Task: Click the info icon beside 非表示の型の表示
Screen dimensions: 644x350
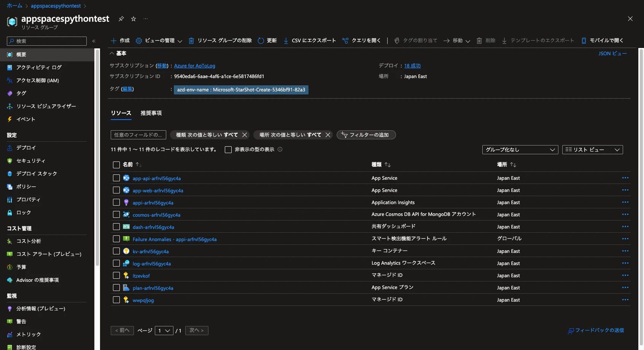Action: [x=280, y=149]
